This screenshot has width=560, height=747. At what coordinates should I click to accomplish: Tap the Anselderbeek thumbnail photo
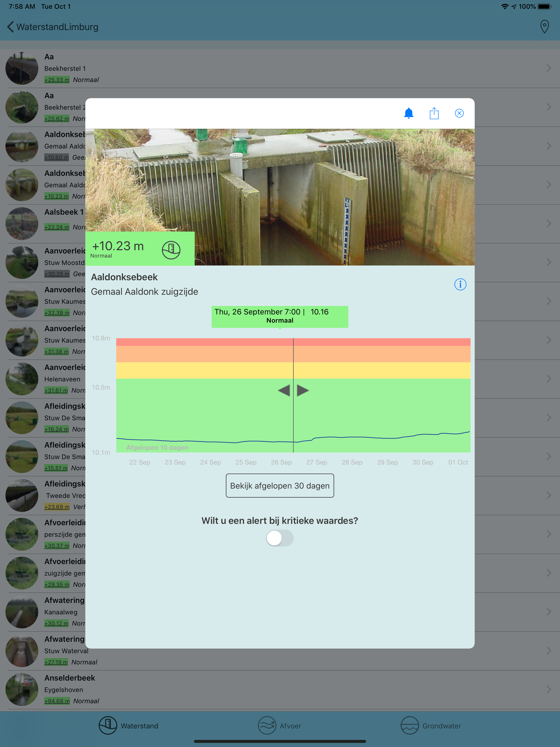[x=22, y=690]
